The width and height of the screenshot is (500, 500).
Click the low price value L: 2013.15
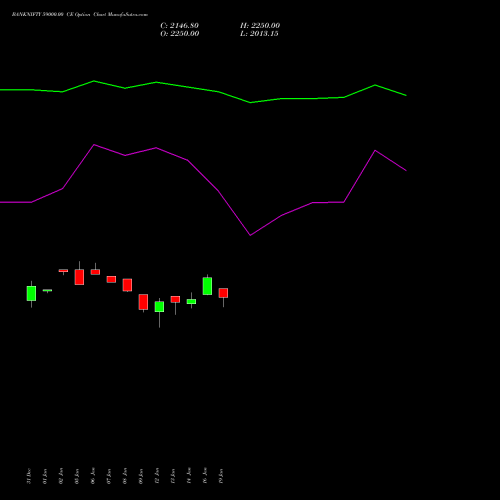point(259,34)
